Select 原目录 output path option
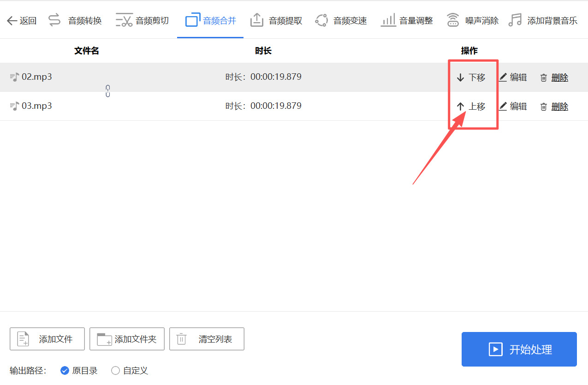 (x=79, y=371)
